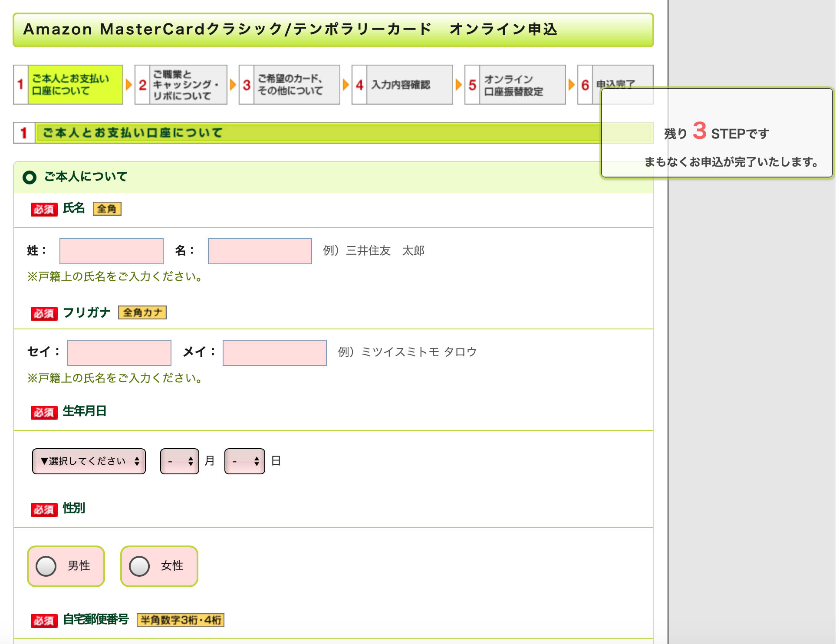Click the セイ katakana last name field
This screenshot has width=836, height=644.
[x=119, y=352]
